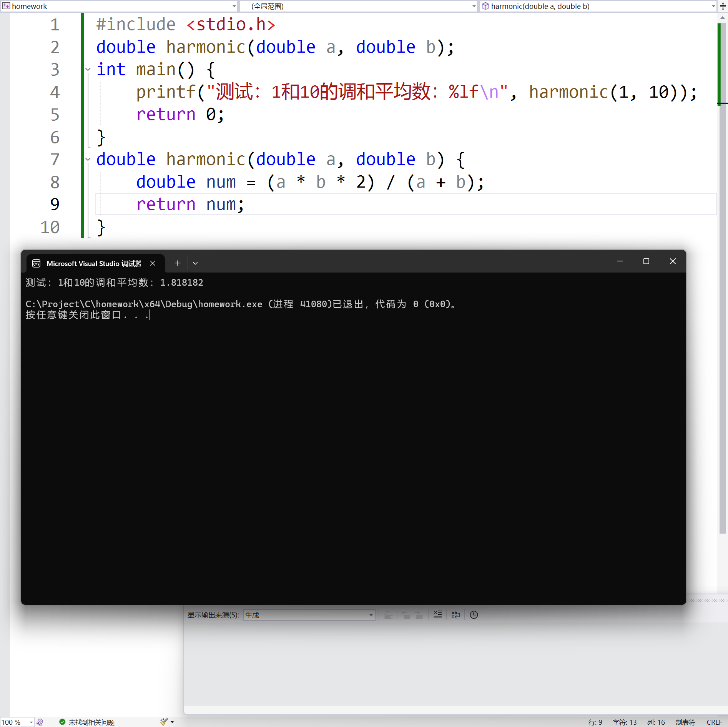Open the terminal profile dropdown chevron
Image resolution: width=728 pixels, height=727 pixels.
click(195, 263)
